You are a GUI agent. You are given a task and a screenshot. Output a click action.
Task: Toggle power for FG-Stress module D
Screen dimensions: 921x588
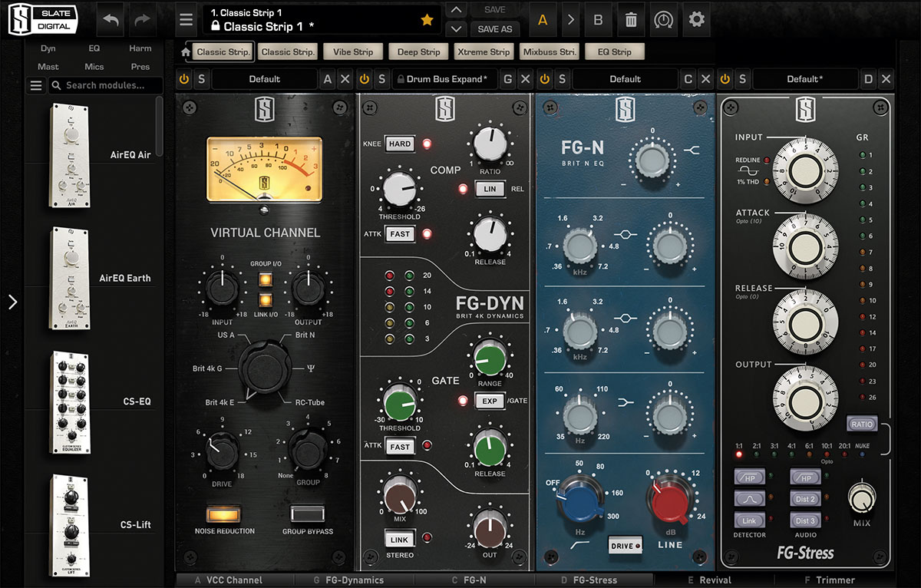point(725,79)
